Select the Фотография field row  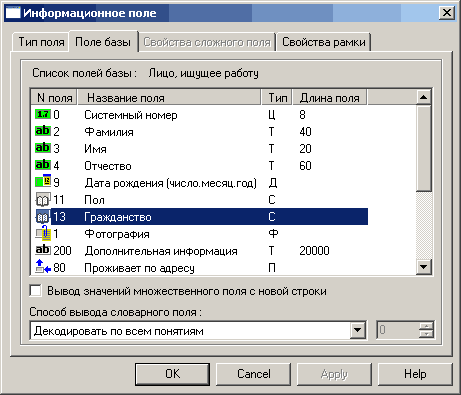pos(200,234)
